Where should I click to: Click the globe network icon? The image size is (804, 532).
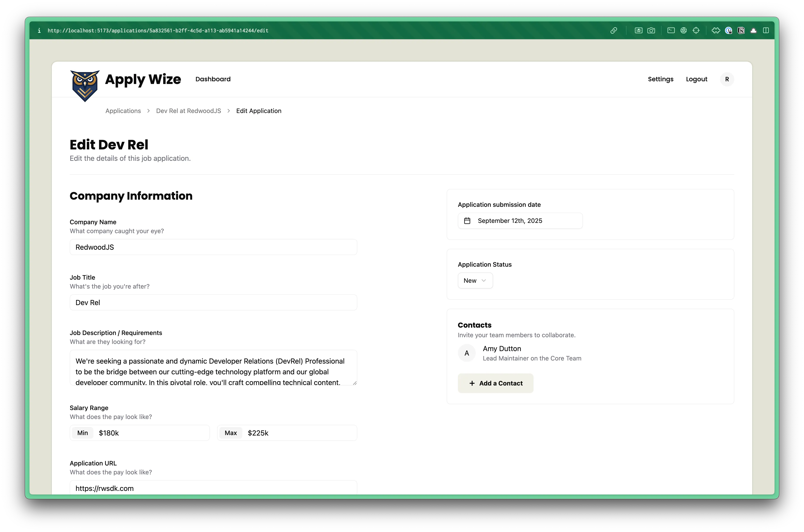click(x=683, y=31)
